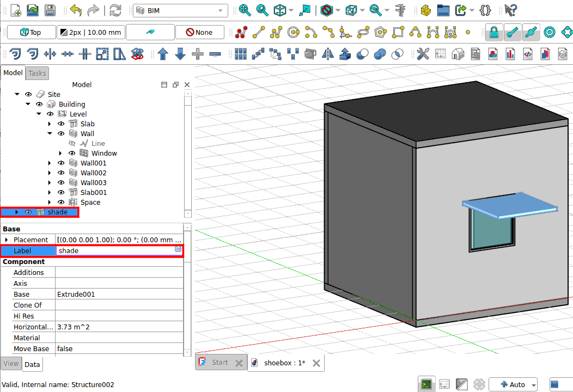The width and height of the screenshot is (573, 392).
Task: Switch to the Tasks tab
Action: tap(37, 73)
